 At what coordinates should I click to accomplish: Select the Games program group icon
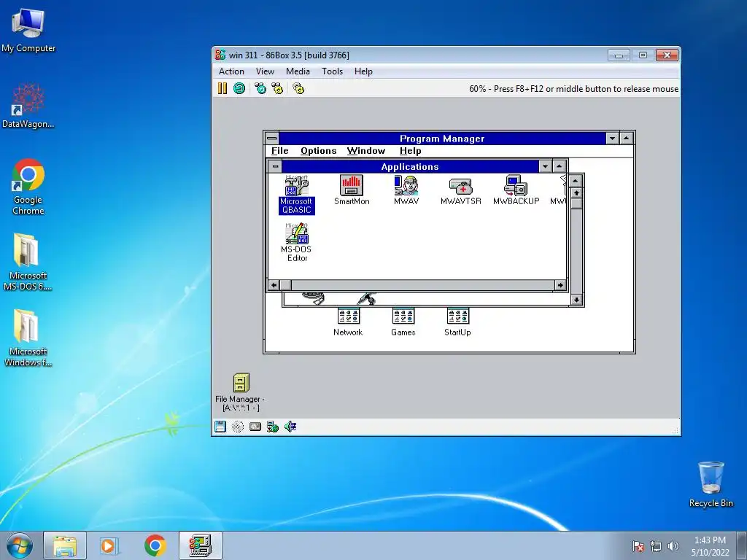(403, 322)
